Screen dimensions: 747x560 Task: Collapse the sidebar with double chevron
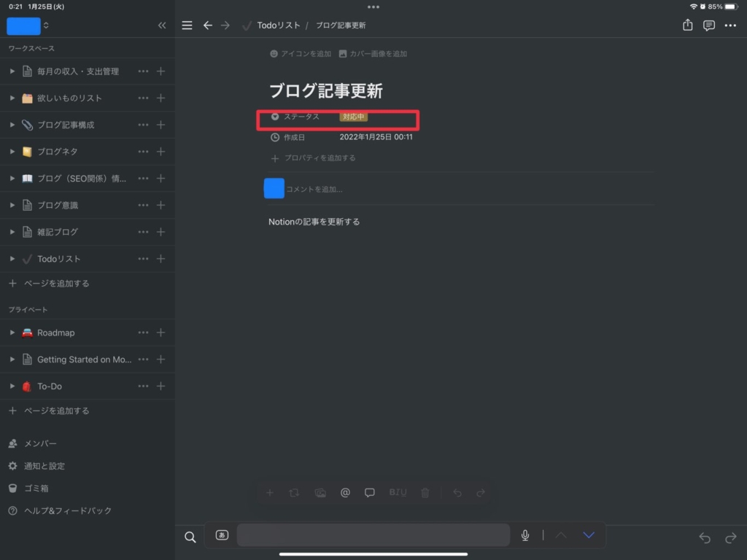coord(162,26)
